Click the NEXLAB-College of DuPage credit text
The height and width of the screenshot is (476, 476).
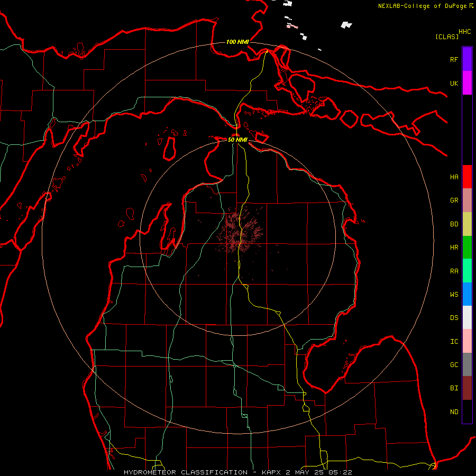423,6
